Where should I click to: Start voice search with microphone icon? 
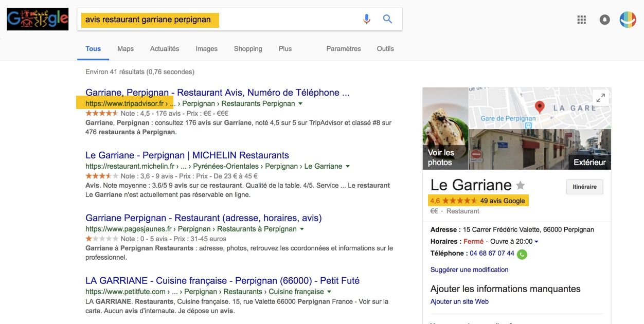coord(366,20)
